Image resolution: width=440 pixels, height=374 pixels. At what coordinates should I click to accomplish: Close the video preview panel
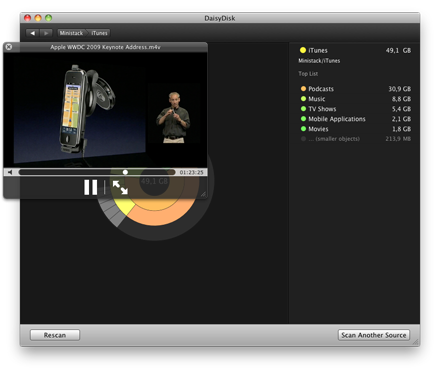point(9,47)
